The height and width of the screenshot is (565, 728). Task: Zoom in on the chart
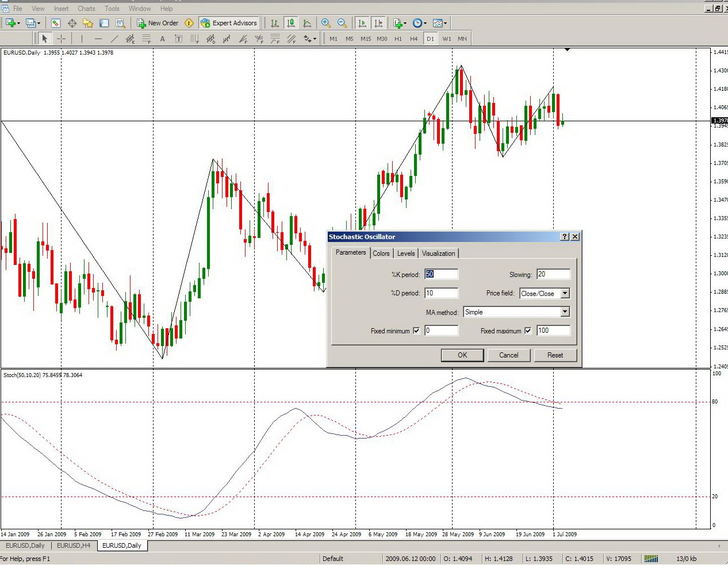(x=326, y=23)
